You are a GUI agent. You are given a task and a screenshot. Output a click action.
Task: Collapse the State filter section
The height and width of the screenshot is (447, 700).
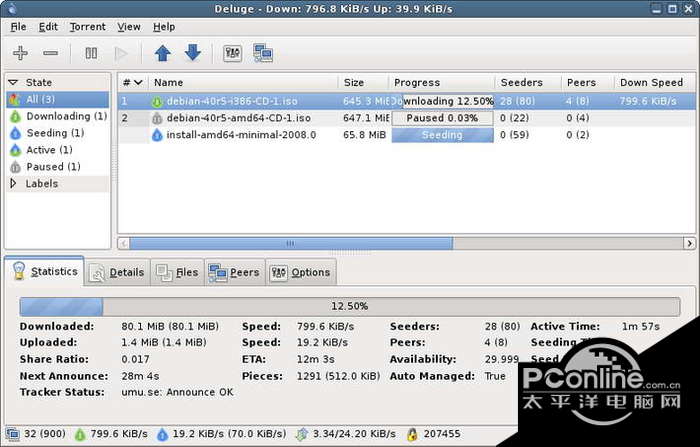(x=13, y=82)
